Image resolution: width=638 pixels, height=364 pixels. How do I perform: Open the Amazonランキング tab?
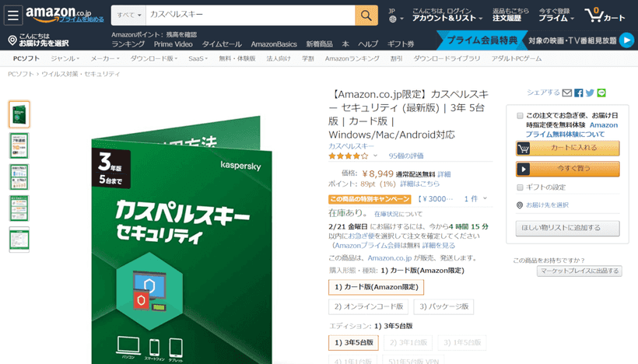click(352, 58)
